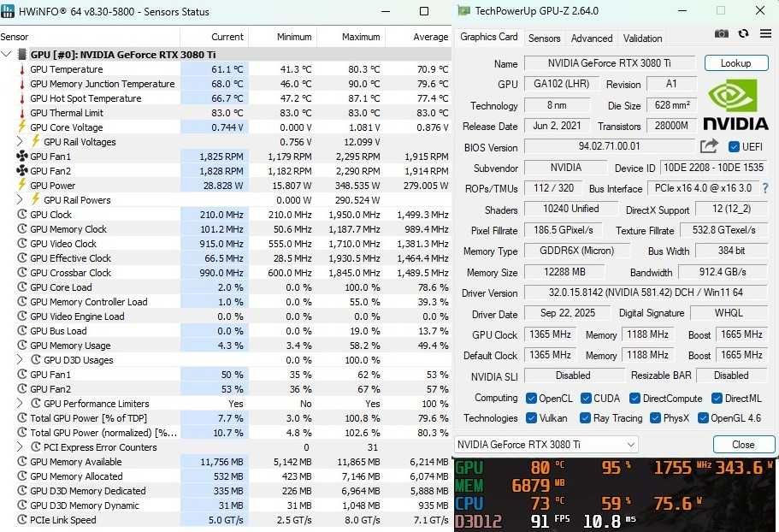Select the GPU Video Engine Load row
Image resolution: width=779 pixels, height=532 pixels.
[226, 316]
